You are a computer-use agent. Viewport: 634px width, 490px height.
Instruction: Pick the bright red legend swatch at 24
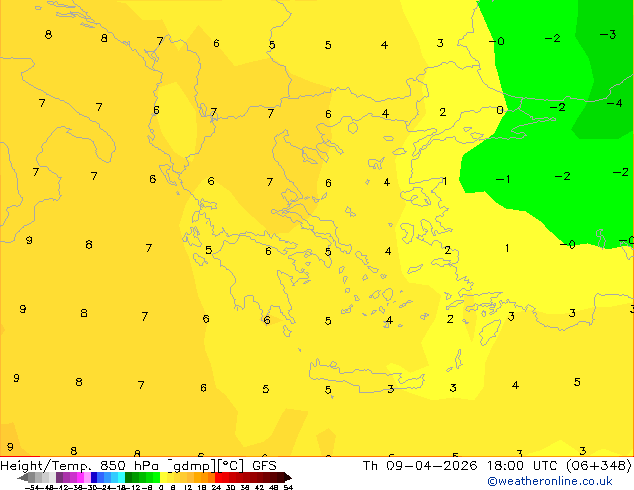pos(218,477)
